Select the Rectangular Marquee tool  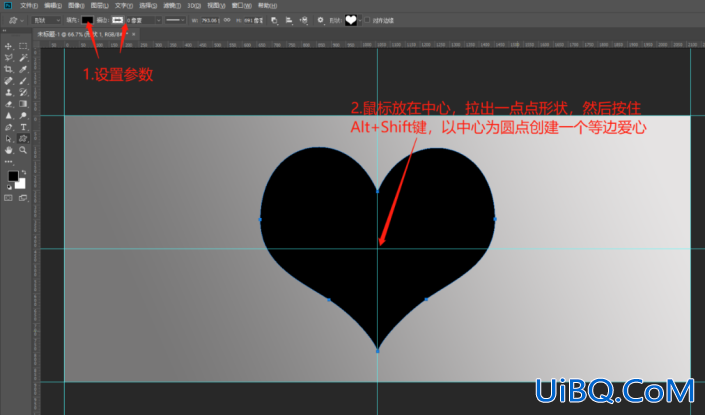pyautogui.click(x=23, y=46)
